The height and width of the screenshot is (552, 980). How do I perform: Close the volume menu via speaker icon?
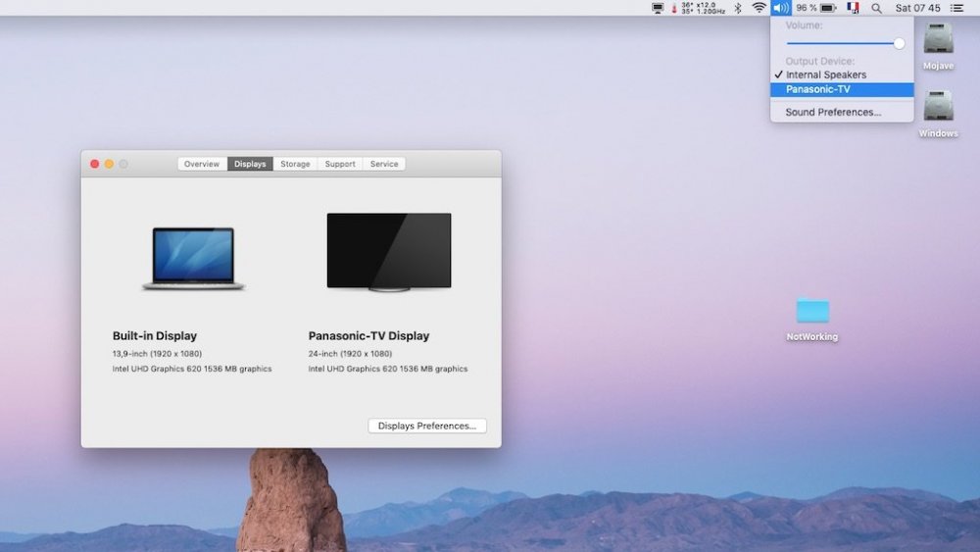tap(781, 8)
